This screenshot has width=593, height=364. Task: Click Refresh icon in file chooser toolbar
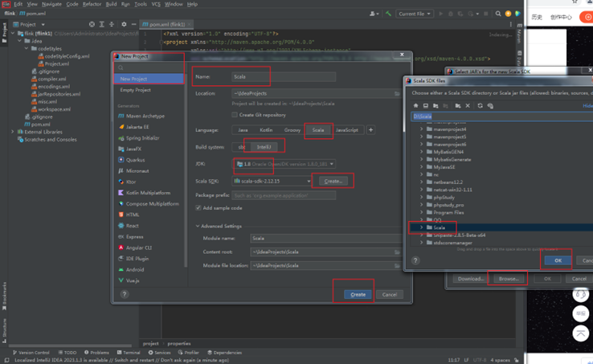coord(480,105)
